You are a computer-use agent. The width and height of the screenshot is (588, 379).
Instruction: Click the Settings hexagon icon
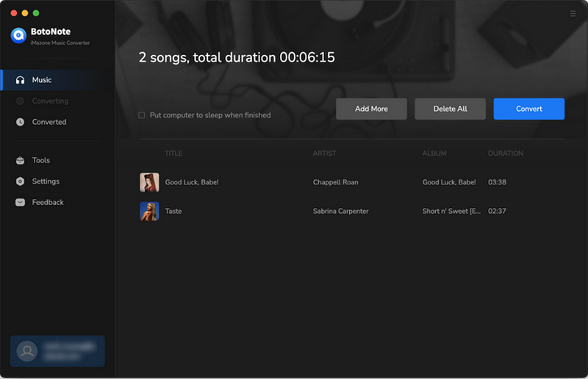[x=21, y=181]
